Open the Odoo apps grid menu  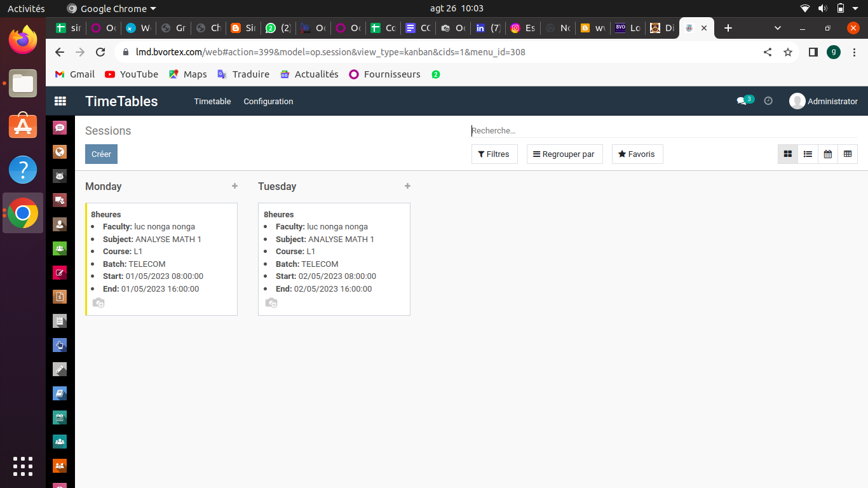coord(60,101)
